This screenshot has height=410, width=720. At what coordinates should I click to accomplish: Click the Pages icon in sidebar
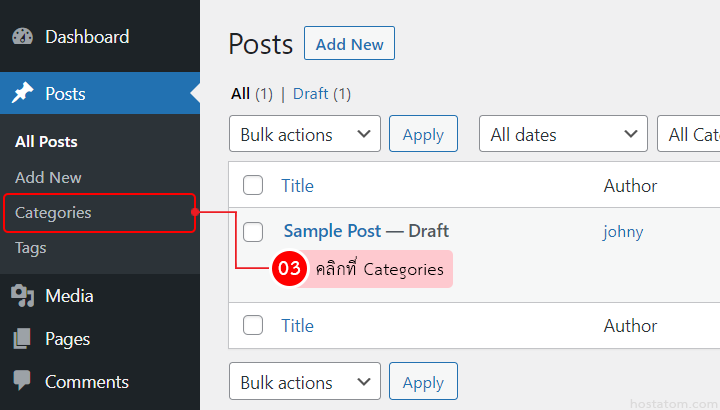click(x=22, y=340)
